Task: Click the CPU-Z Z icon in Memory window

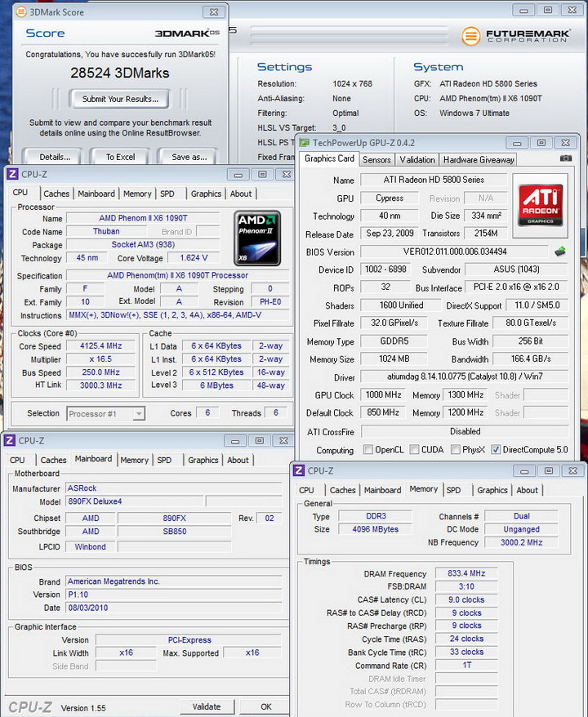Action: pos(299,470)
